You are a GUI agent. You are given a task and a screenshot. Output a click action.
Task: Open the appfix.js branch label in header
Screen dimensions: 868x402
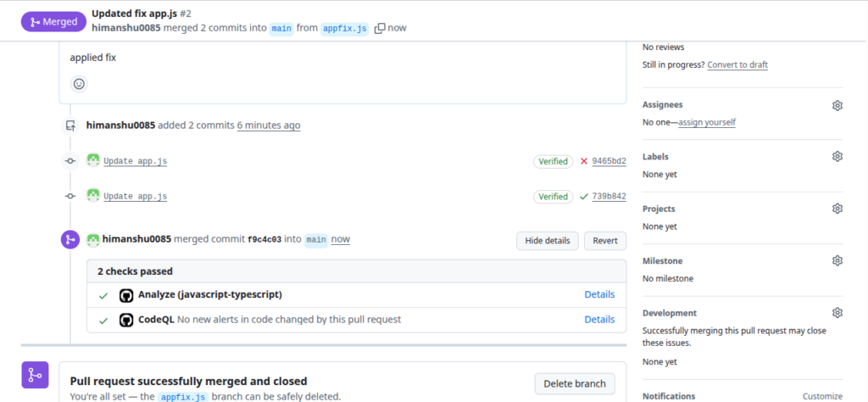(345, 28)
